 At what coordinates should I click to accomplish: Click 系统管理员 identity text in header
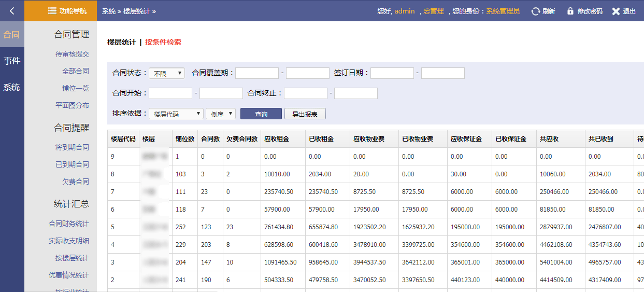(503, 11)
